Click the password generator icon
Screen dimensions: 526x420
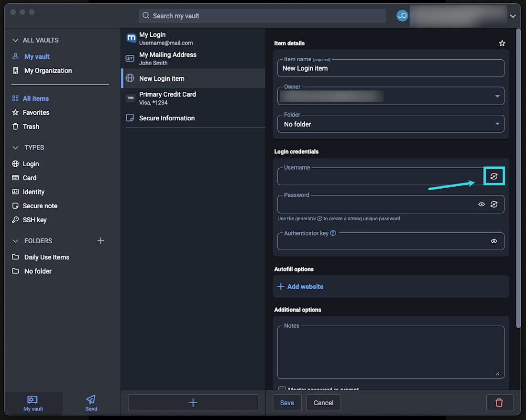494,205
